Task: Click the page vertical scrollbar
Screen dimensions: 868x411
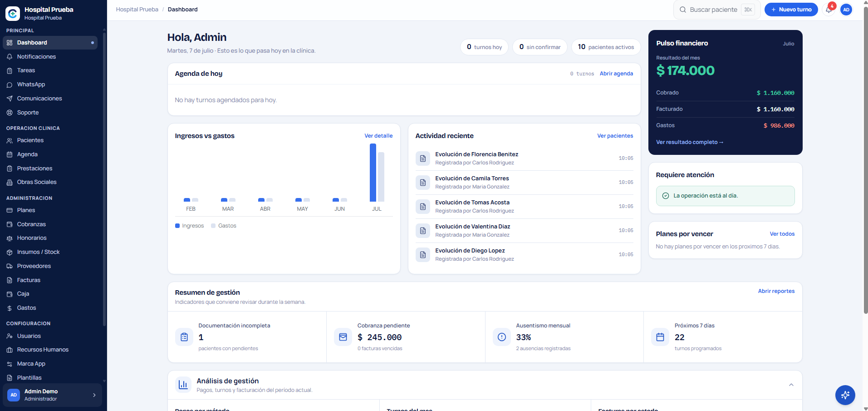Action: click(x=866, y=161)
